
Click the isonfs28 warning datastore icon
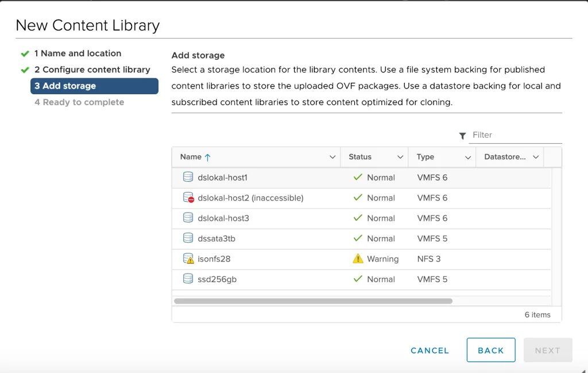coord(188,259)
